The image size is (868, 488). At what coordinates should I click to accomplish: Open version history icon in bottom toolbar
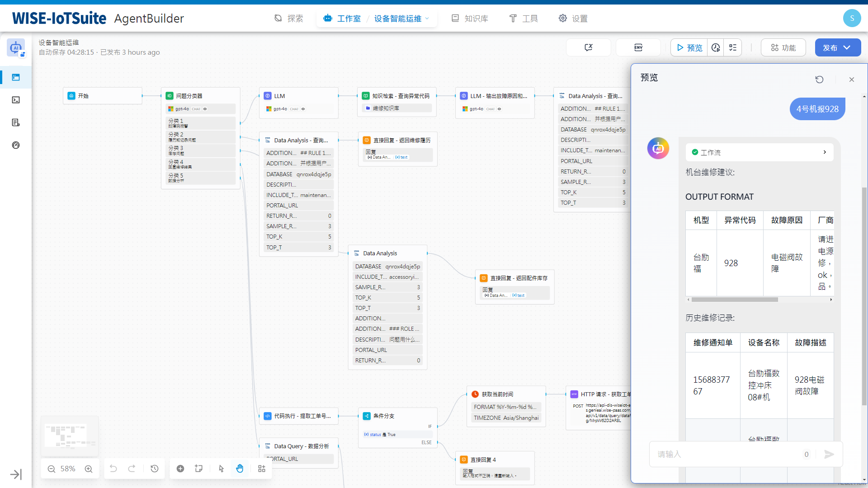155,469
